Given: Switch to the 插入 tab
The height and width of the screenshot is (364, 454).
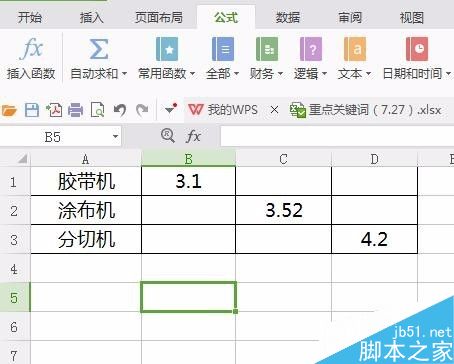Looking at the screenshot, I should click(92, 17).
